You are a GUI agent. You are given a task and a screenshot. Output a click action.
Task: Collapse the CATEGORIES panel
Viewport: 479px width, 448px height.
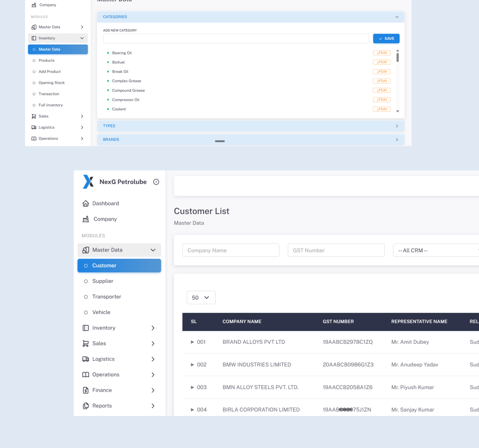point(397,17)
